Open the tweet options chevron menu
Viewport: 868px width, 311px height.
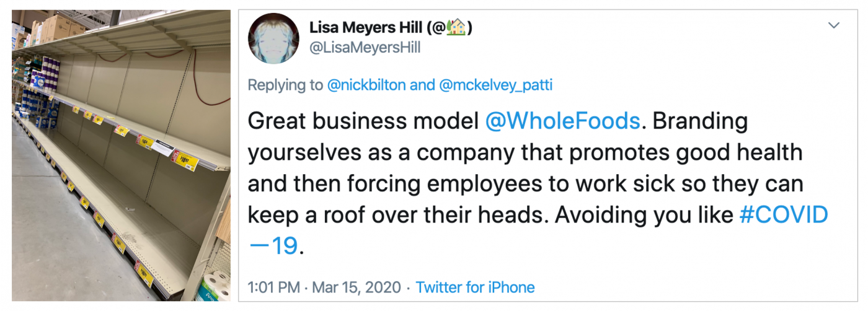point(834,25)
